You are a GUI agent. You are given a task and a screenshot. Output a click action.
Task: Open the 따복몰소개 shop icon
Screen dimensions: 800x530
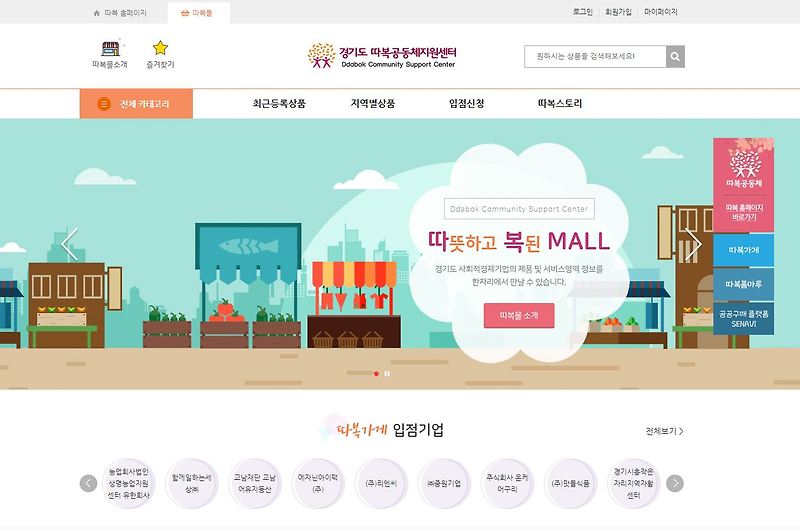click(x=110, y=49)
